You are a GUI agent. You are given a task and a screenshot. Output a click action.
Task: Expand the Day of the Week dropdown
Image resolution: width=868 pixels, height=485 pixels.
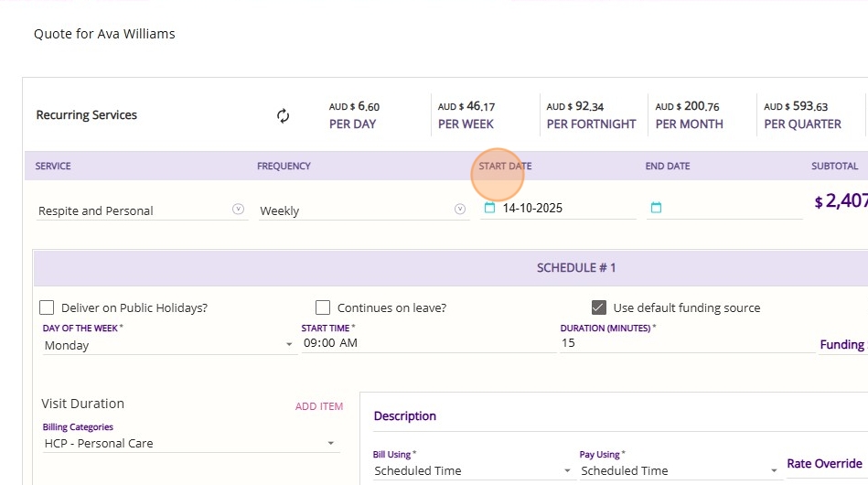(x=289, y=345)
